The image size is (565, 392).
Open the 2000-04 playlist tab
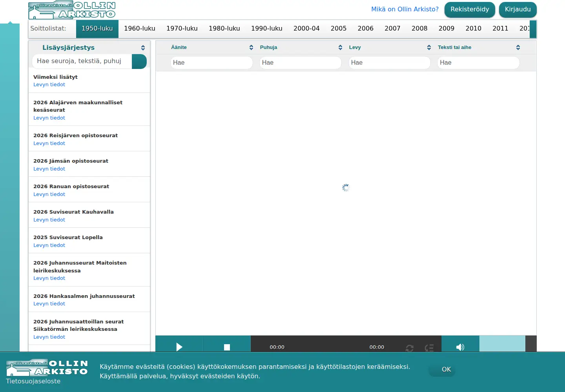click(306, 29)
